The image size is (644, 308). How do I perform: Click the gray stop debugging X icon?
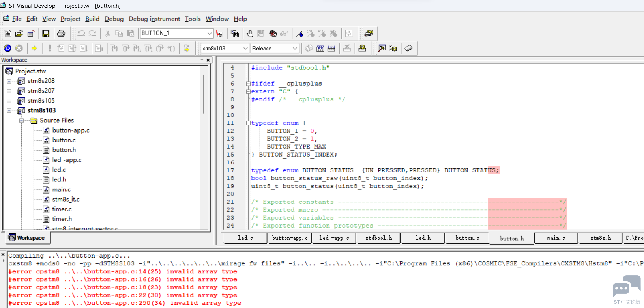click(x=19, y=48)
